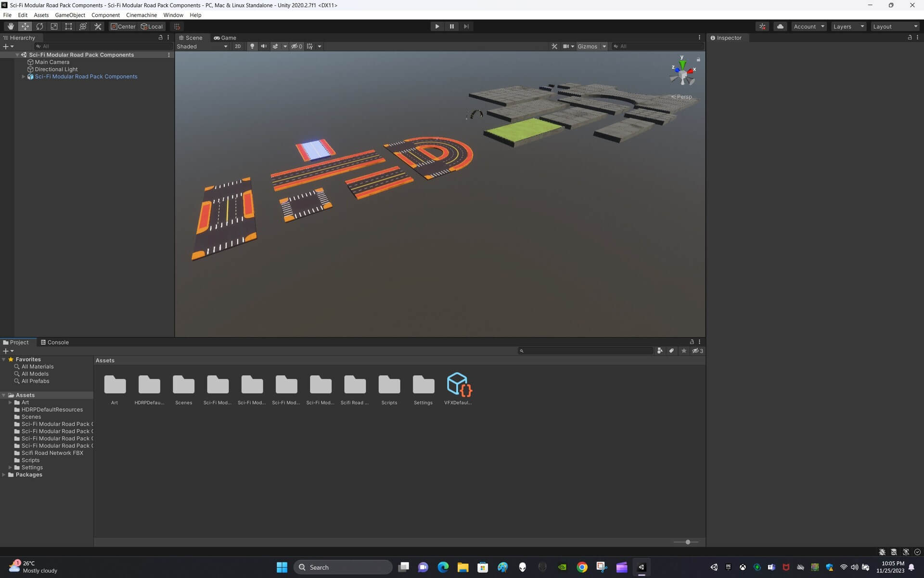Toggle scene lighting bulb icon

coord(252,46)
